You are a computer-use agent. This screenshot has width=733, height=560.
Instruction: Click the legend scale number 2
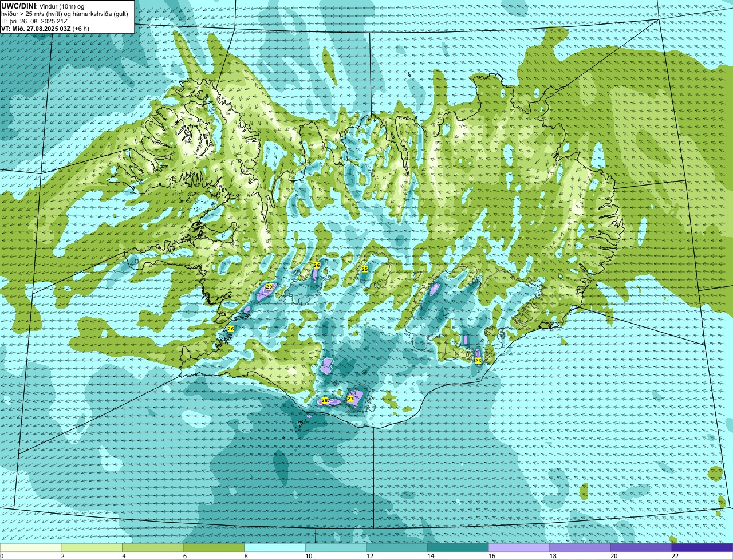point(62,556)
